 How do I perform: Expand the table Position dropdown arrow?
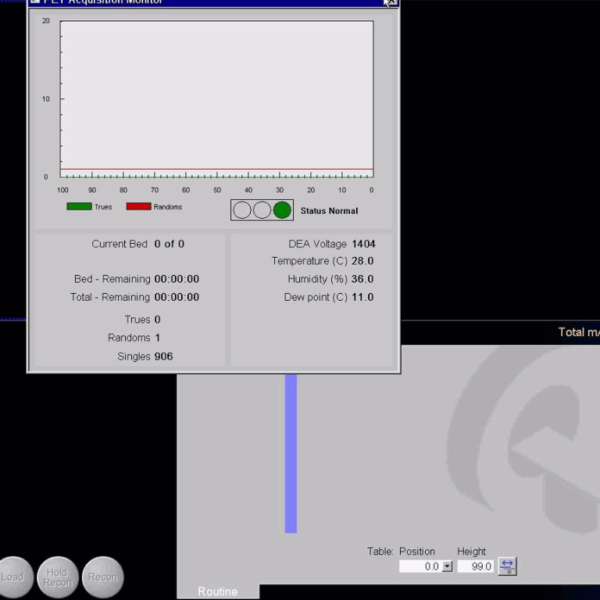pos(447,566)
